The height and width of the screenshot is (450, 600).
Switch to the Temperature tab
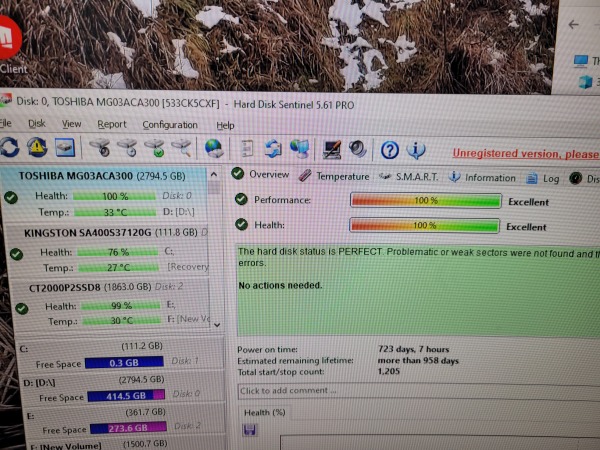coord(334,176)
